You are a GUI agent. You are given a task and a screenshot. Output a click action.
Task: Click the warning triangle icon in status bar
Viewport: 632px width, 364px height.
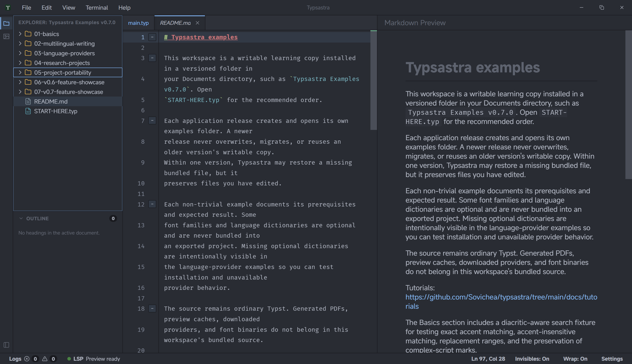click(x=45, y=359)
